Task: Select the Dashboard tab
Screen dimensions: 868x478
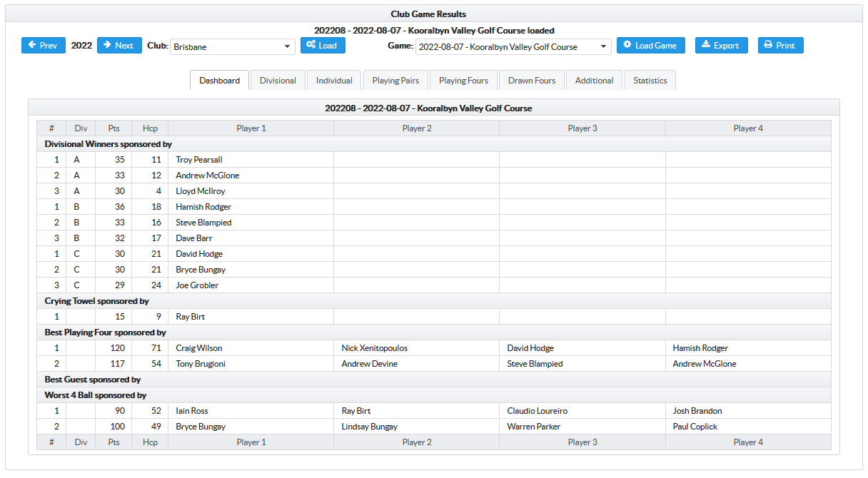Action: coord(220,81)
